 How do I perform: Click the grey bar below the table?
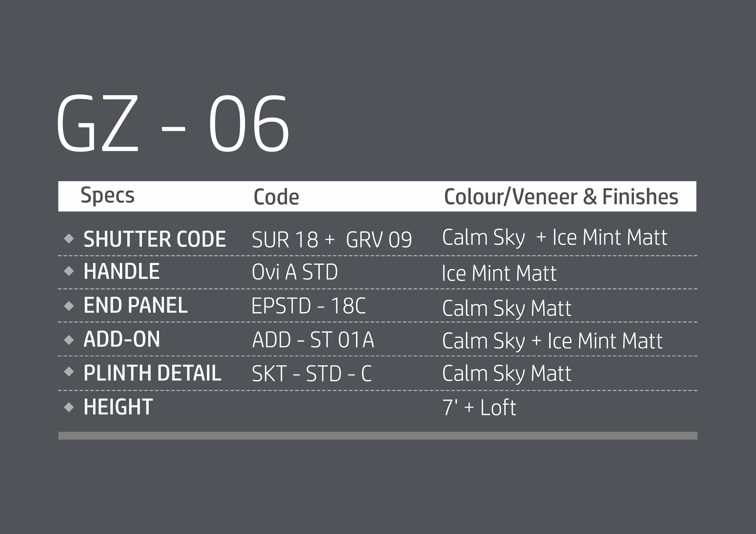pos(378,436)
